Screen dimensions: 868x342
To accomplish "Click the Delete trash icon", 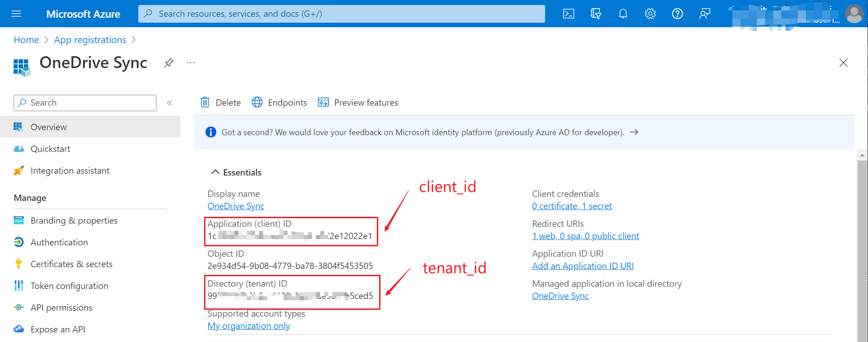I will pyautogui.click(x=205, y=102).
